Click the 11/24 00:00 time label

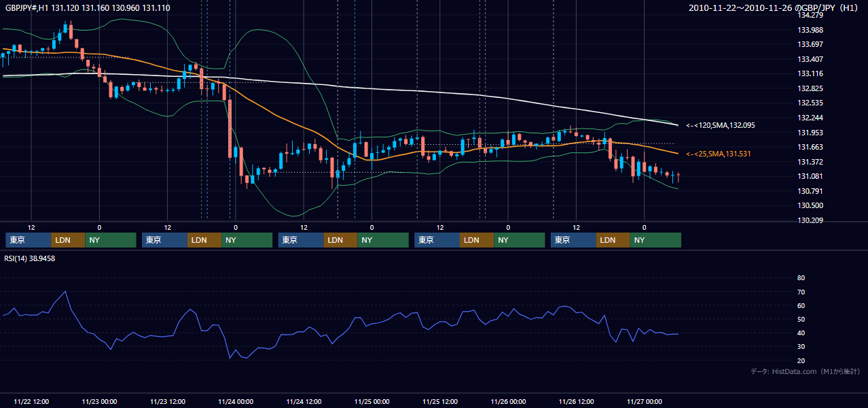pyautogui.click(x=236, y=401)
